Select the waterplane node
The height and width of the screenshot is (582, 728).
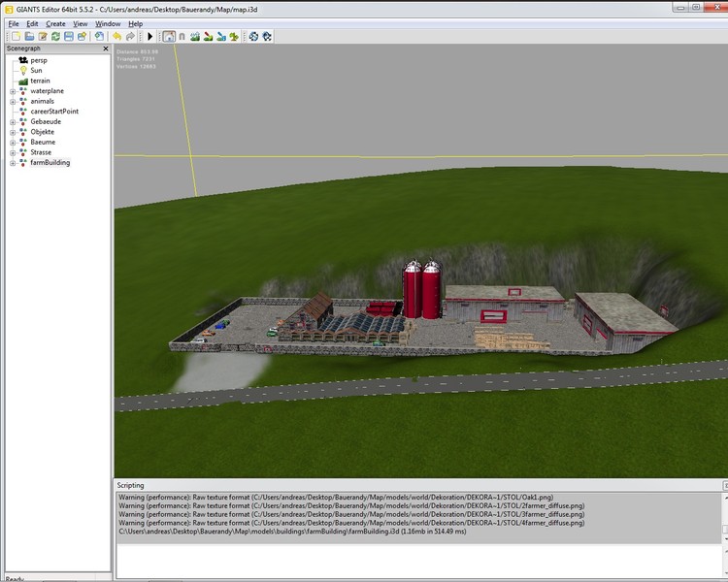pos(47,91)
